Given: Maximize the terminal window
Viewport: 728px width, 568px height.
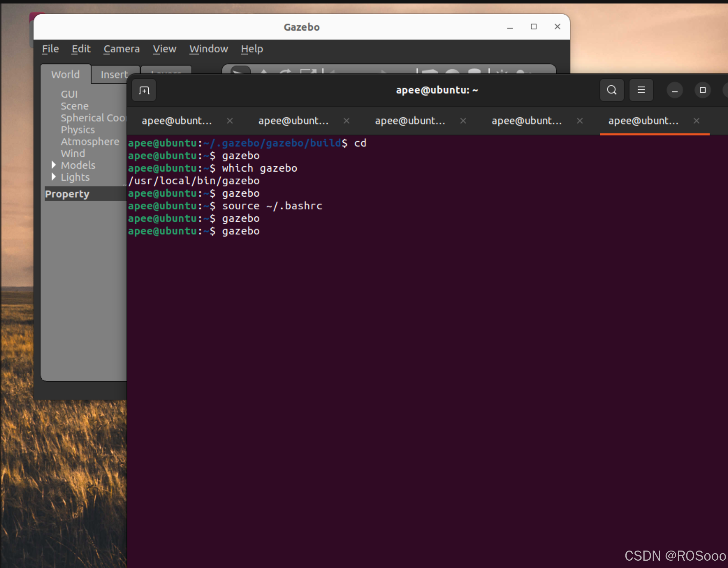Looking at the screenshot, I should coord(703,90).
